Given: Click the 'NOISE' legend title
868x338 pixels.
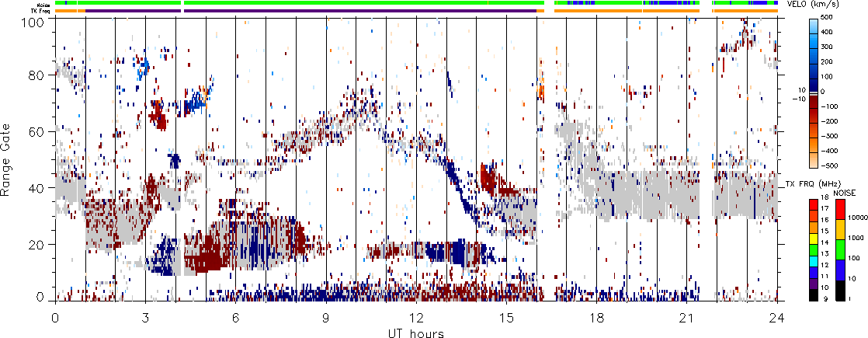Looking at the screenshot, I should tap(843, 192).
